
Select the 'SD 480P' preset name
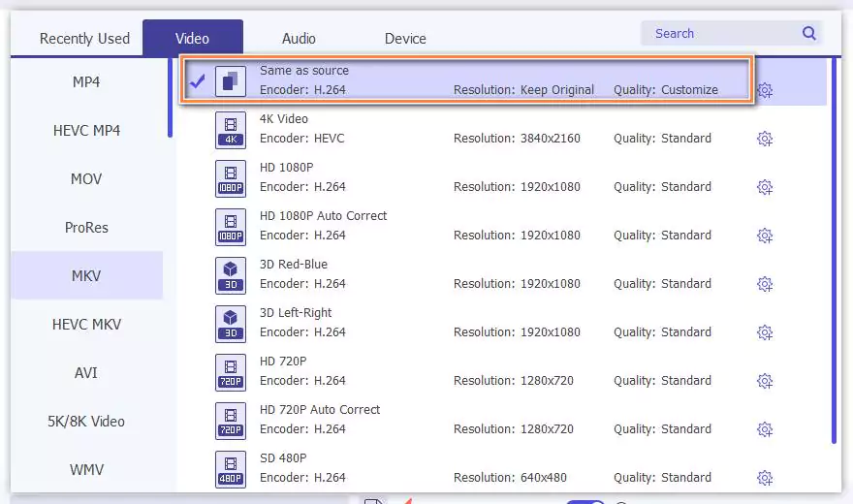(x=283, y=457)
